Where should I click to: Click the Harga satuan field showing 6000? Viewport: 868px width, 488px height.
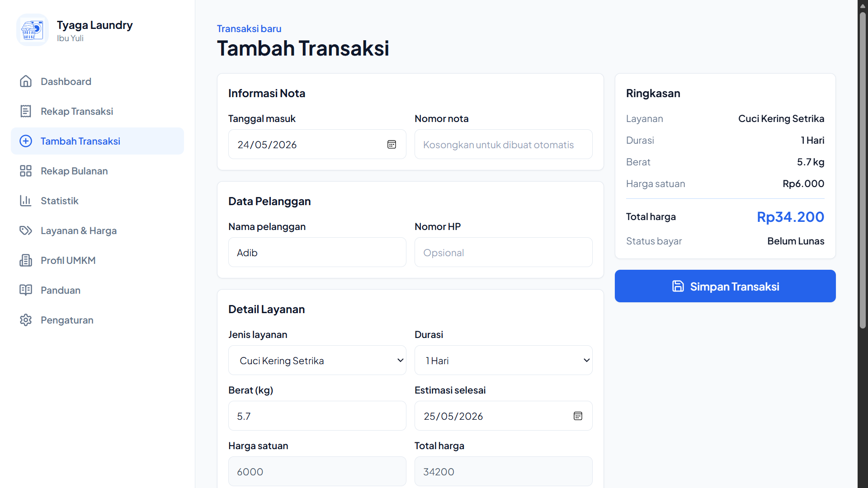317,471
